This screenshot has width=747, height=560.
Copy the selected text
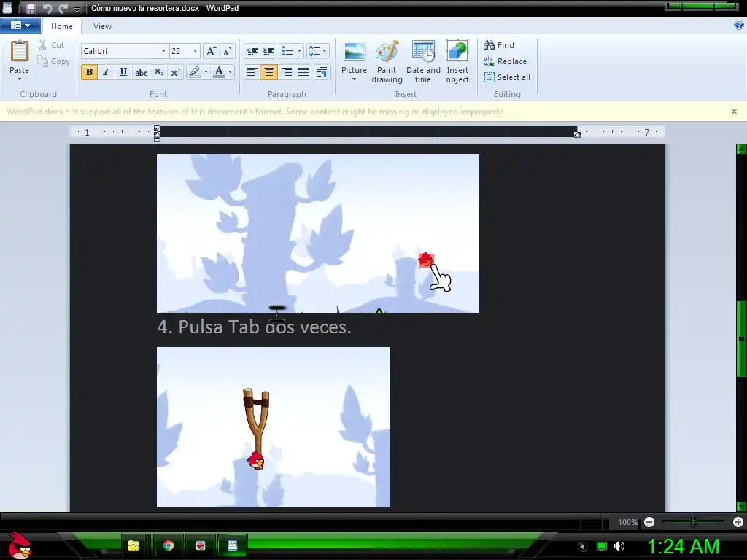pyautogui.click(x=53, y=61)
